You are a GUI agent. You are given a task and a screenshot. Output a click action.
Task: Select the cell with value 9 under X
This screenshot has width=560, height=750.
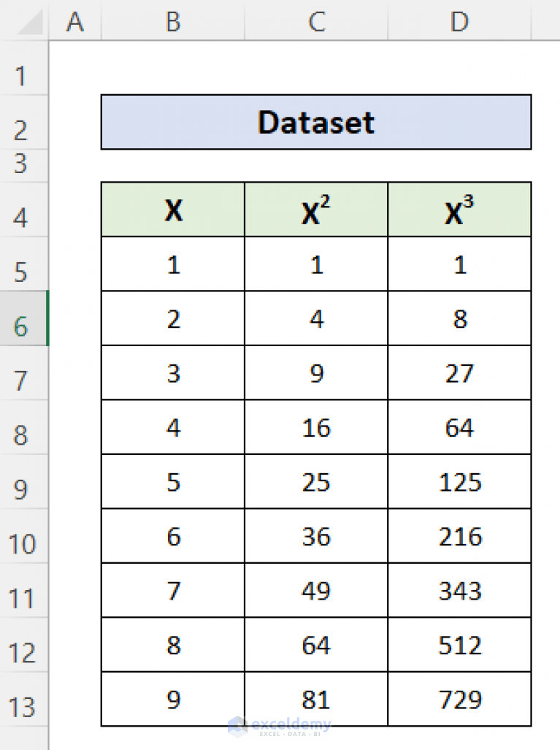coord(172,699)
